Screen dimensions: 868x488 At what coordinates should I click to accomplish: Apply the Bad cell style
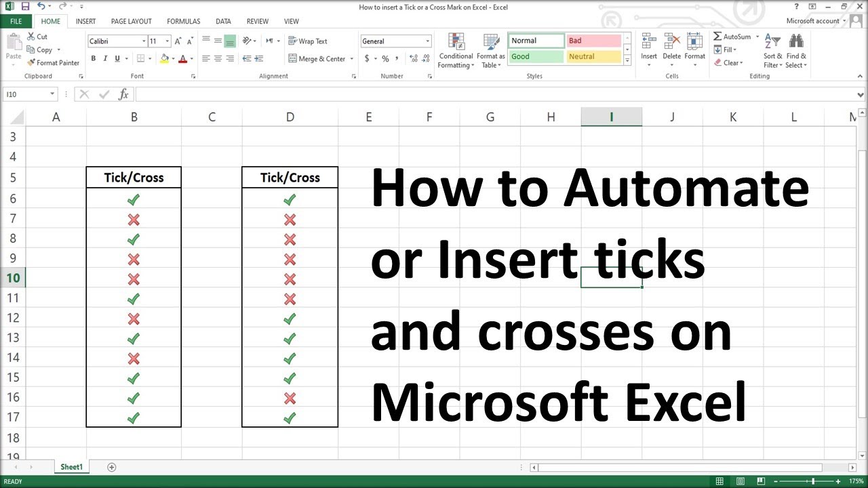[593, 41]
